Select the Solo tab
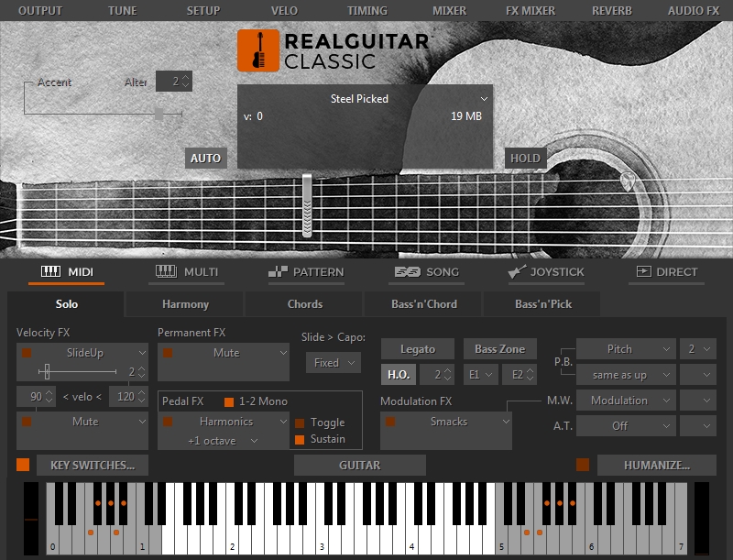Viewport: 733px width, 560px height. click(x=66, y=304)
